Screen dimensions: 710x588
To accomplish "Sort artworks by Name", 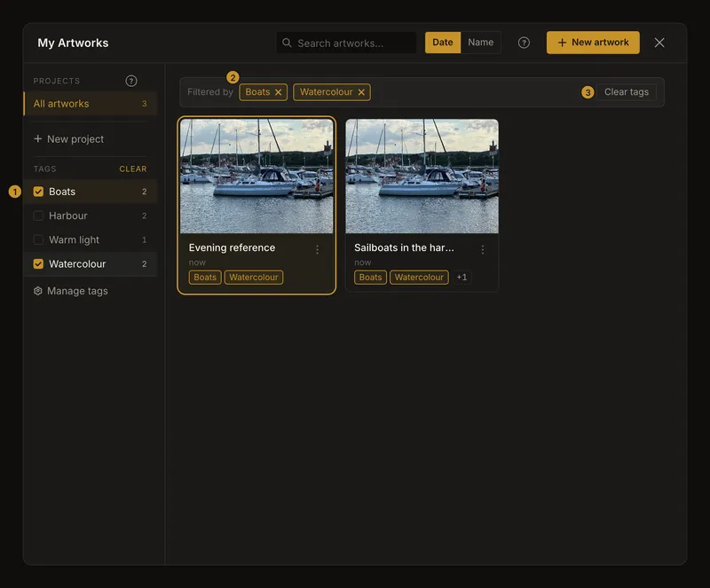I will (480, 43).
